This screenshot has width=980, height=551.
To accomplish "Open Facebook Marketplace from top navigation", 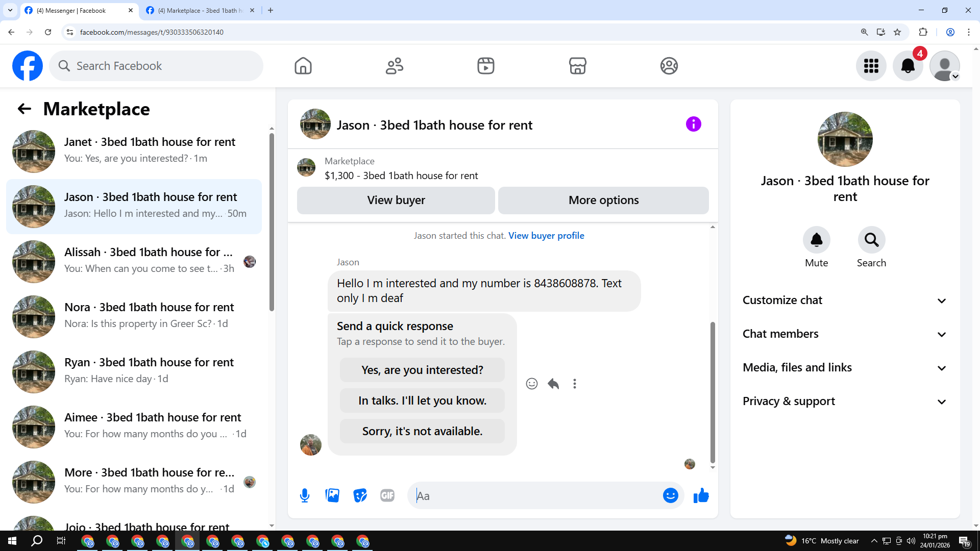I will point(577,66).
